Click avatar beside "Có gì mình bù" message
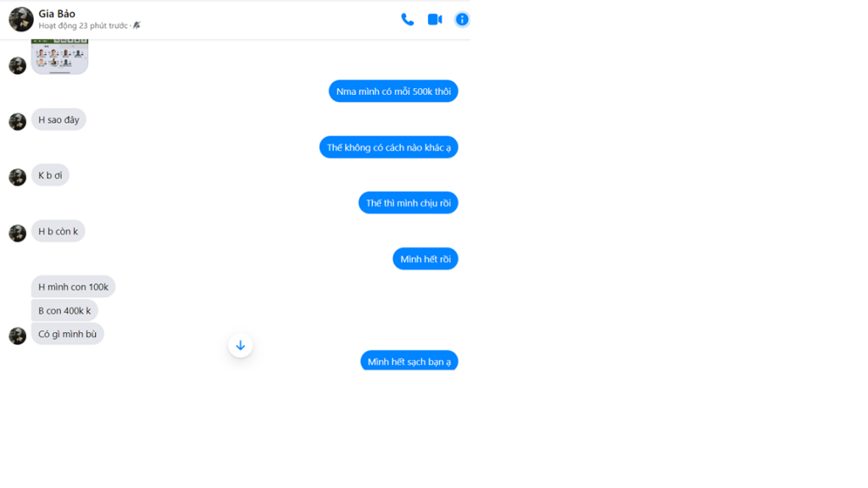The image size is (868, 488). (17, 335)
